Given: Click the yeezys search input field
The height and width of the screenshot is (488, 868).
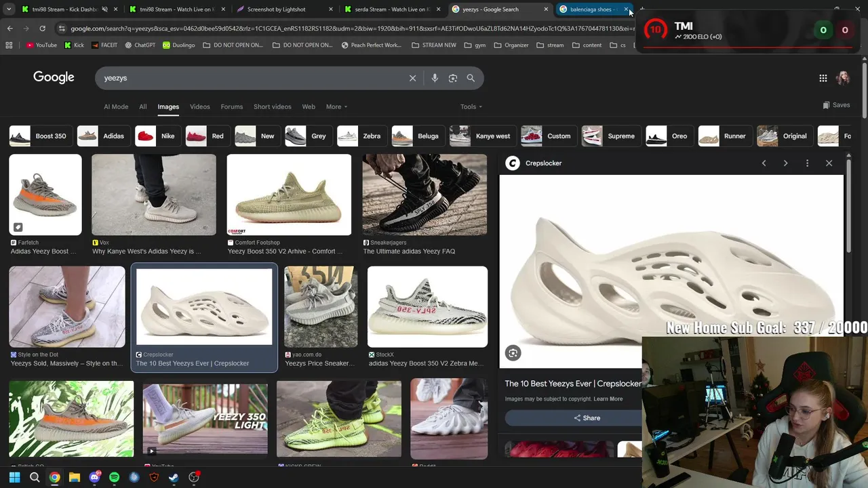Looking at the screenshot, I should [x=251, y=78].
